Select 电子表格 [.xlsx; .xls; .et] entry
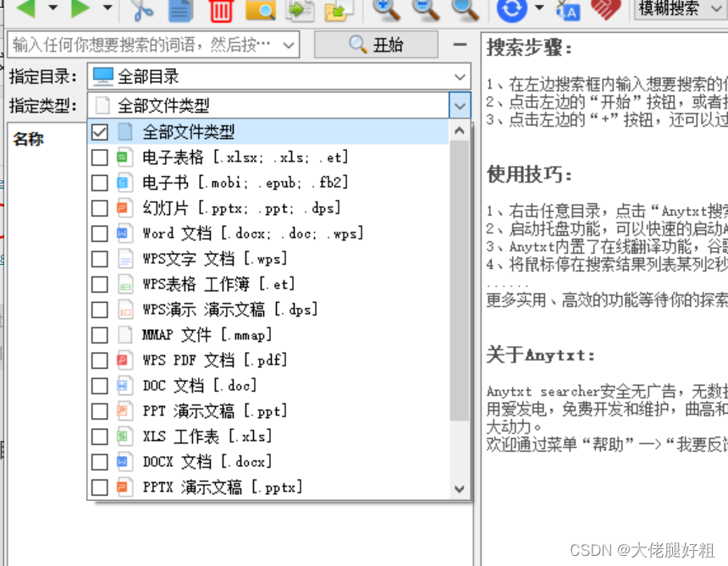 pyautogui.click(x=245, y=157)
